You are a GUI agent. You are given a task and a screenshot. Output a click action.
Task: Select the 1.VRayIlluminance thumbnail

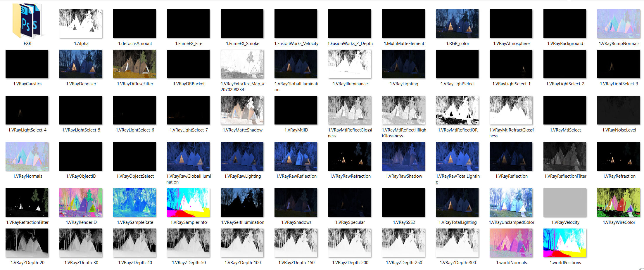(x=350, y=64)
